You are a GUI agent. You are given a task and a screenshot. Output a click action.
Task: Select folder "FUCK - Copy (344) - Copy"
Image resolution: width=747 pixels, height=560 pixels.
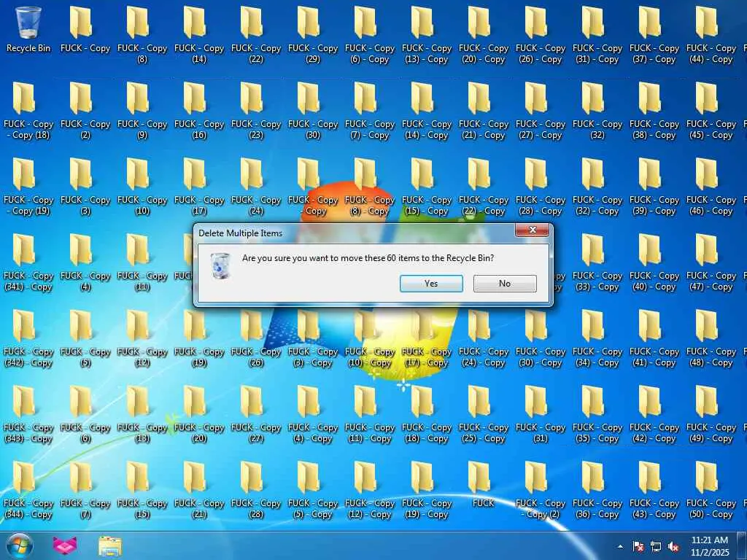tap(28, 489)
